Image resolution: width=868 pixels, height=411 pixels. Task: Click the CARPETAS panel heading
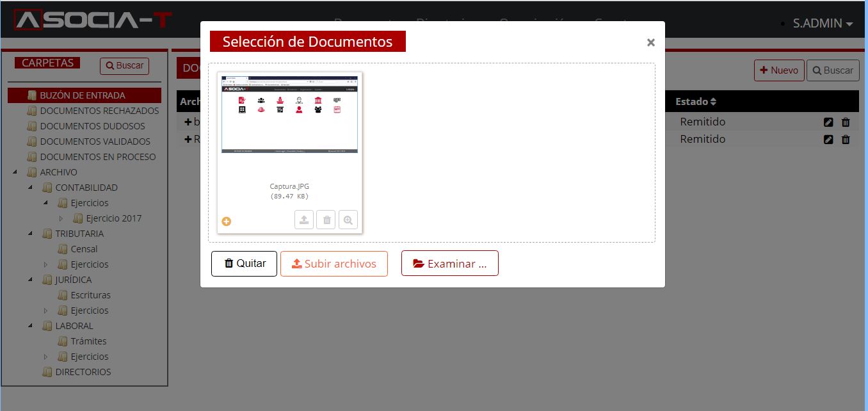coord(47,63)
